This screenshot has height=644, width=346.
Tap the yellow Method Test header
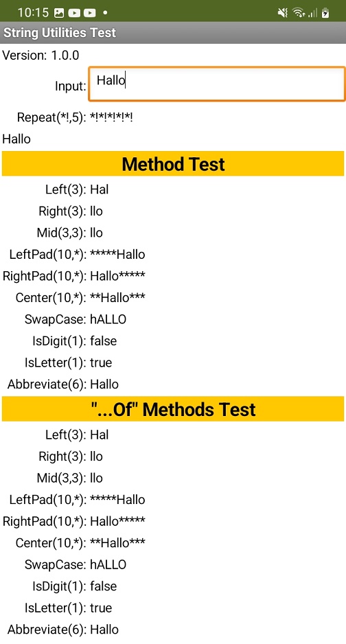[173, 164]
